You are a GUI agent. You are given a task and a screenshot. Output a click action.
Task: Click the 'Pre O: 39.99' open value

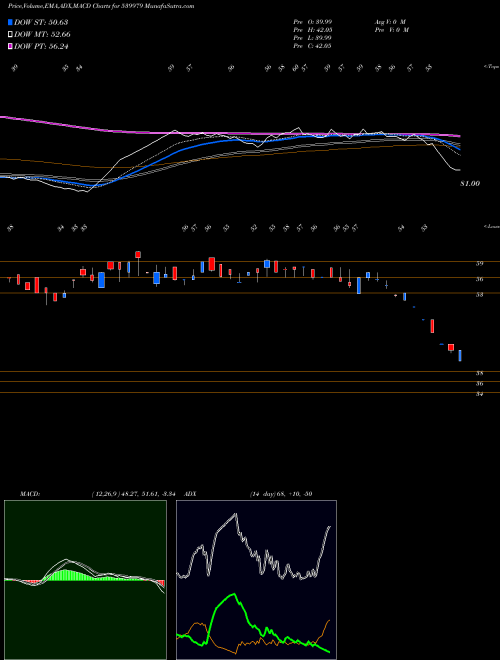coord(312,21)
